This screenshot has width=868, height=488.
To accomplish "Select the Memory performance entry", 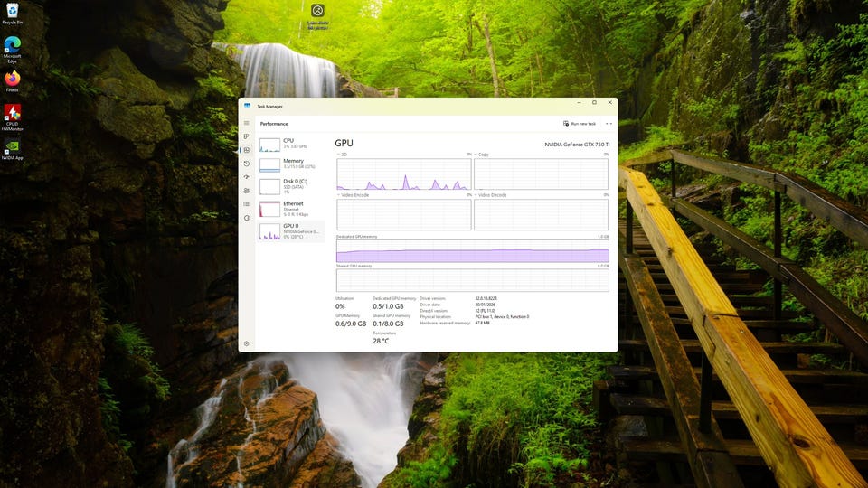I will click(291, 164).
